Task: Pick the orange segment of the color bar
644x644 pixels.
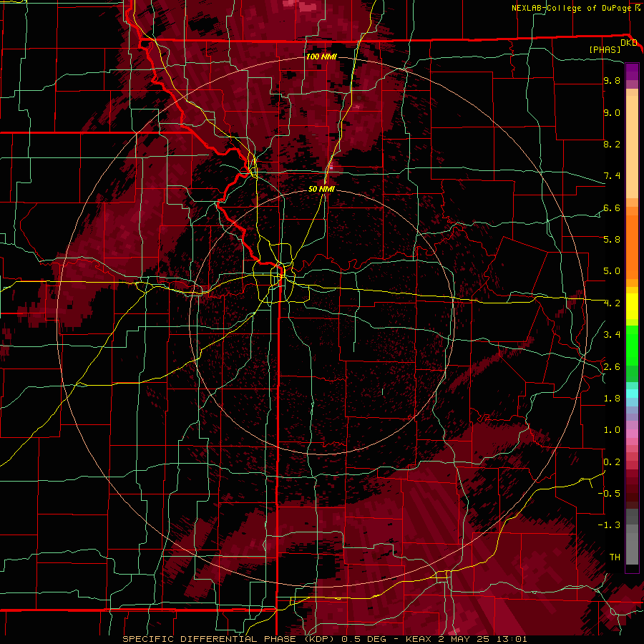Action: 632,246
